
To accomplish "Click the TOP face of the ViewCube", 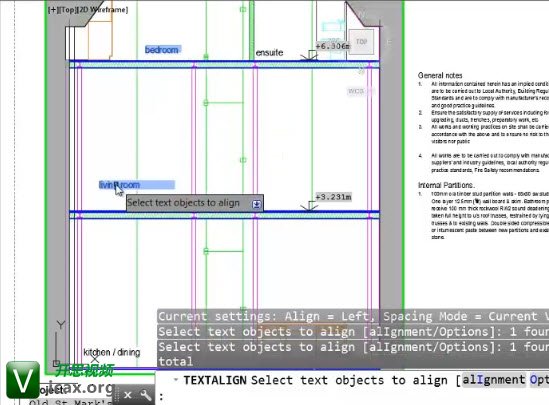I will click(x=361, y=41).
